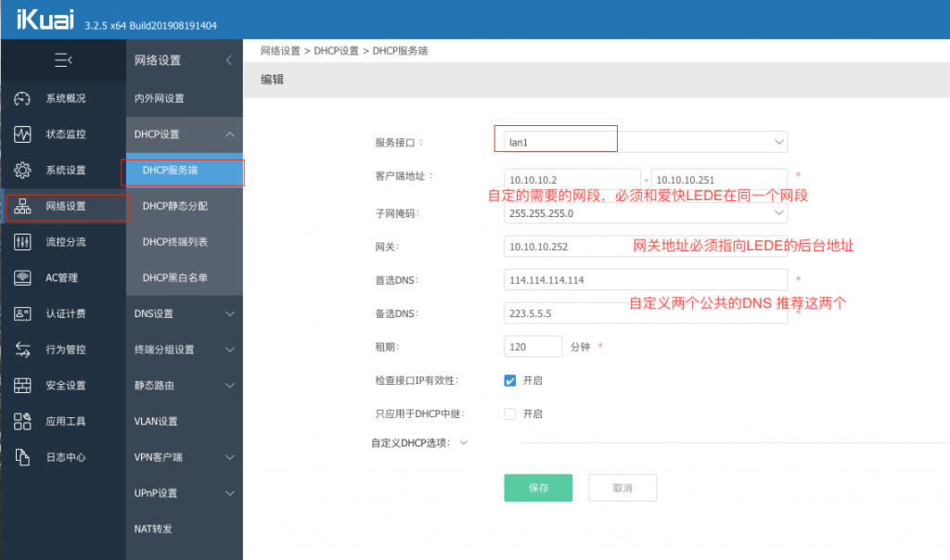Expand the 子网掩码 dropdown list

coord(779,212)
